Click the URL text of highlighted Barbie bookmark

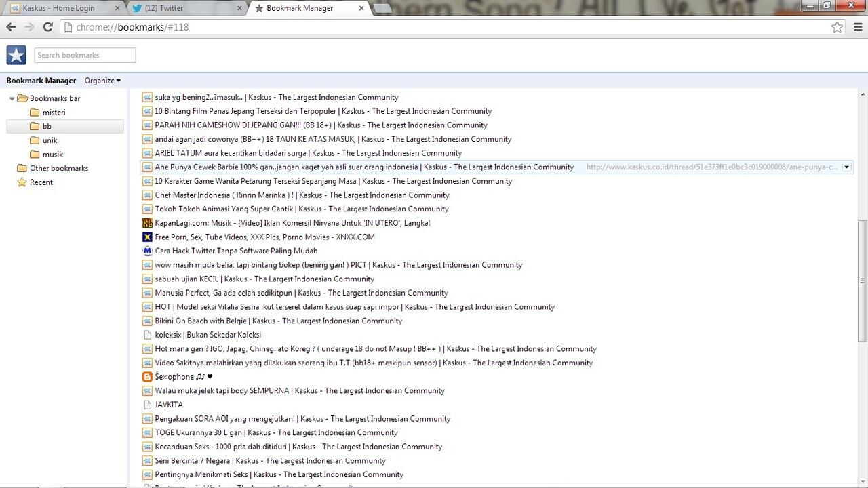712,167
